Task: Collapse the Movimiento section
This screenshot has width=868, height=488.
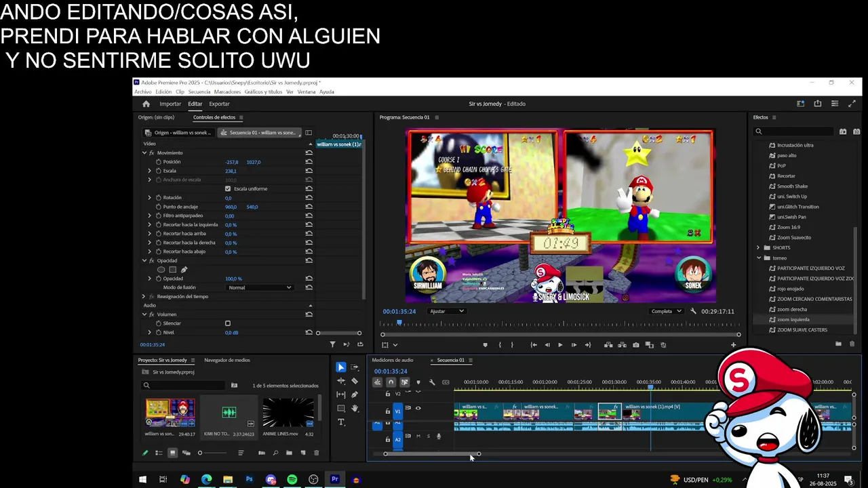Action: 144,153
